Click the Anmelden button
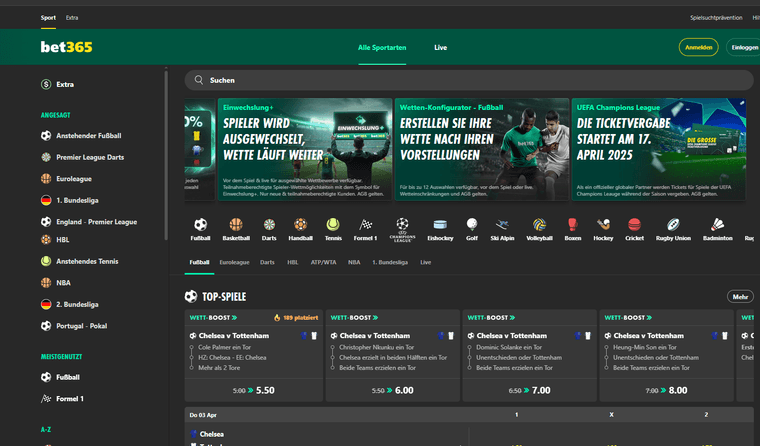This screenshot has height=446, width=760. point(698,48)
